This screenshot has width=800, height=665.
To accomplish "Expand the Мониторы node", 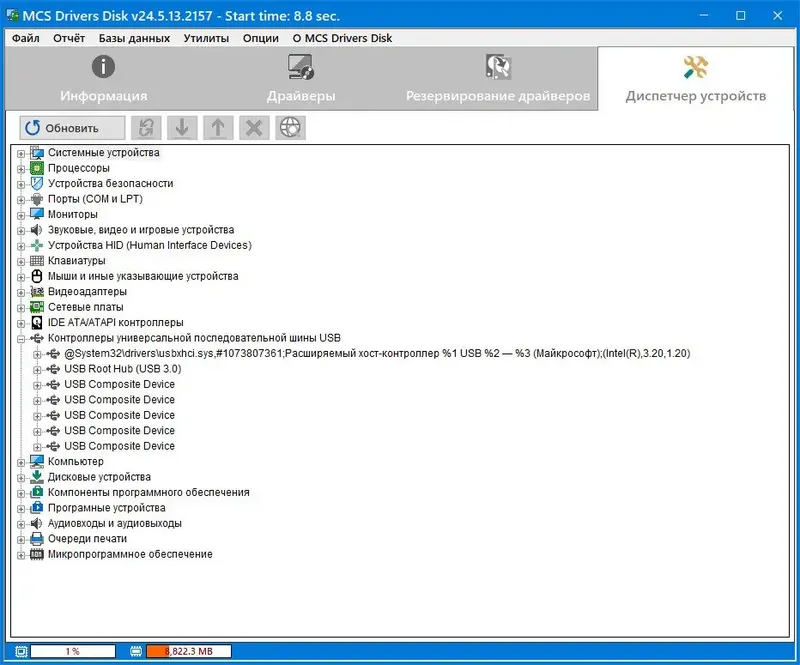I will tap(21, 215).
